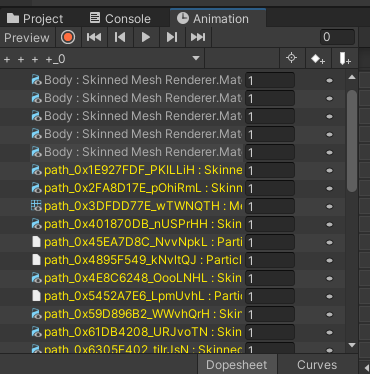Open the key options dot for path_0x45EA7D8C_NvvNpkL

point(329,243)
